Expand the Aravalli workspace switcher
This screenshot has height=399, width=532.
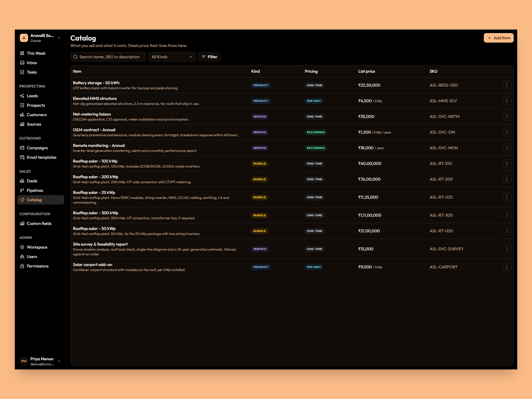(40, 38)
